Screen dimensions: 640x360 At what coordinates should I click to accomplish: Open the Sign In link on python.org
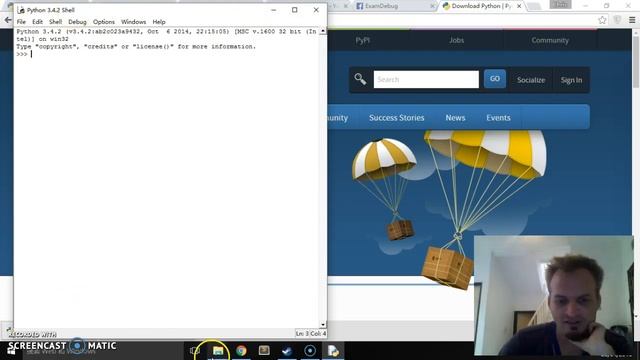pyautogui.click(x=571, y=80)
